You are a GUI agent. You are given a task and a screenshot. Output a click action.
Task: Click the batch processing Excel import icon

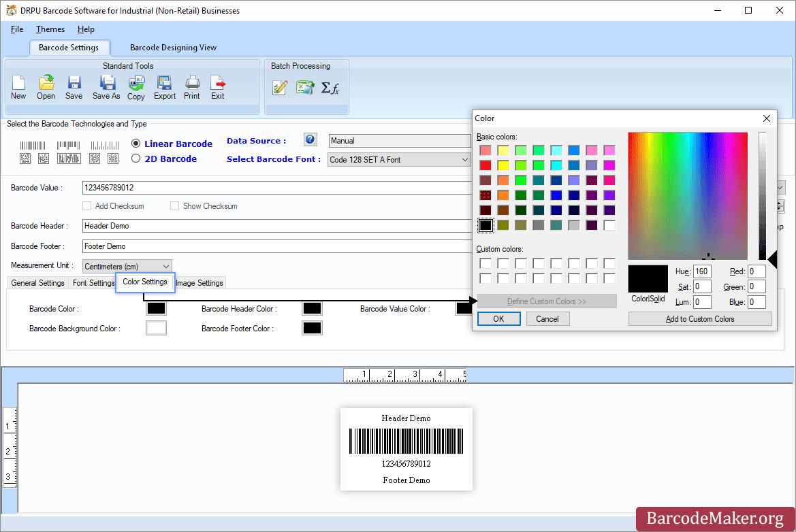(x=305, y=88)
